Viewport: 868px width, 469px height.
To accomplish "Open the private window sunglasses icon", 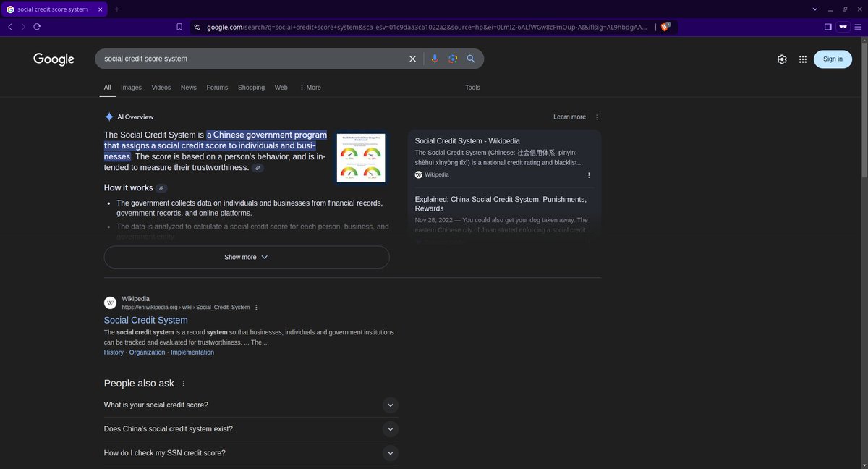I will click(843, 26).
